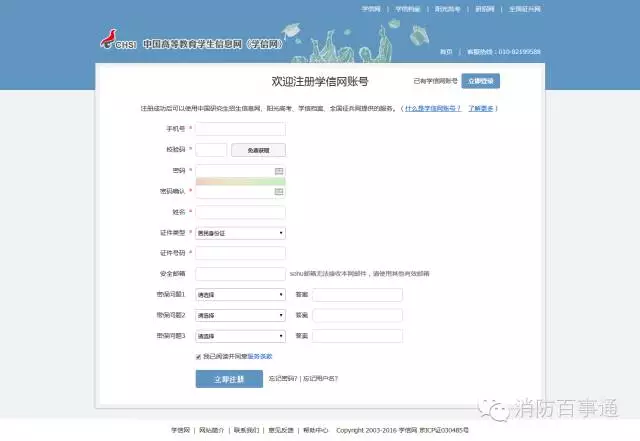640x441 pixels.
Task: Focus the 密保问题1 answer field
Action: click(358, 295)
